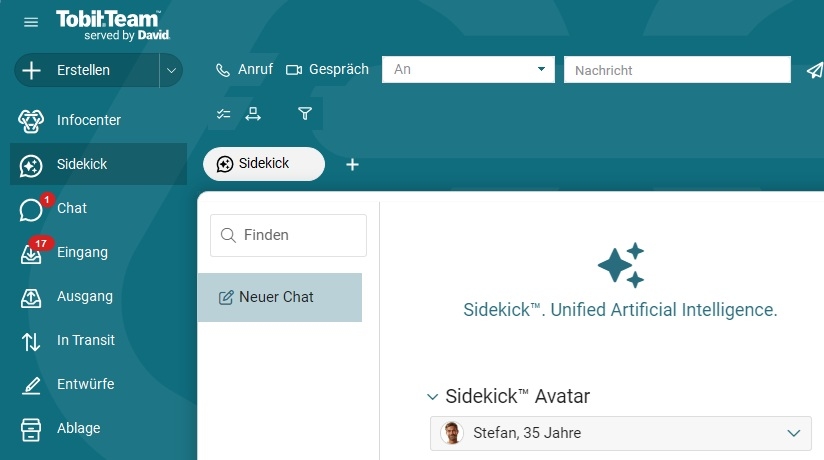Image resolution: width=824 pixels, height=460 pixels.
Task: Expand the Erstellen dropdown arrow
Action: click(x=171, y=70)
